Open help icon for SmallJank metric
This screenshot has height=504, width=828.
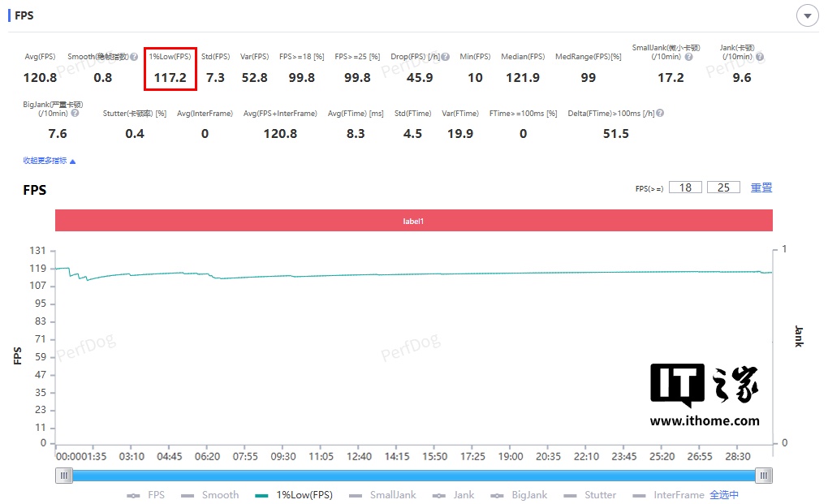pos(688,57)
